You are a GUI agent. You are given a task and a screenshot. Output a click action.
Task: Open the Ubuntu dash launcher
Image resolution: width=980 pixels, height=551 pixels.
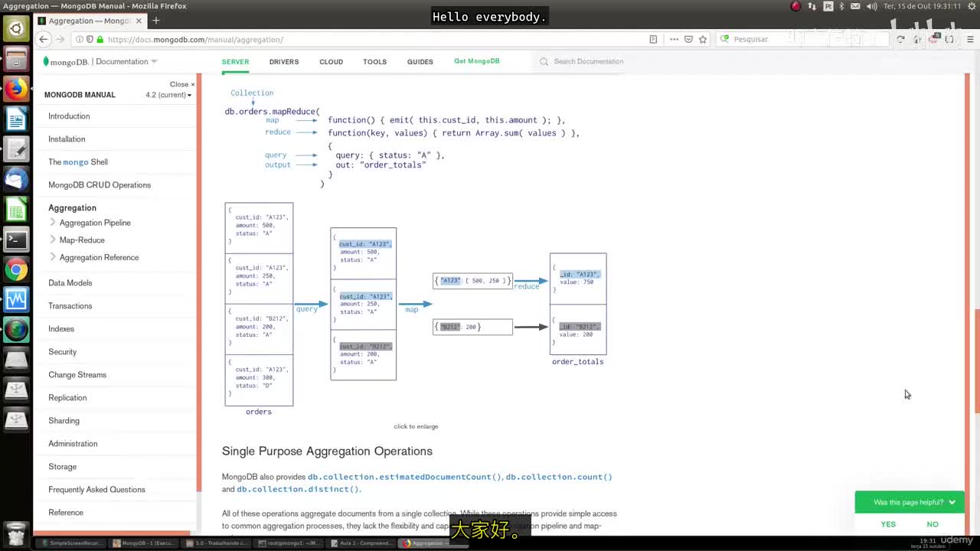click(x=16, y=29)
